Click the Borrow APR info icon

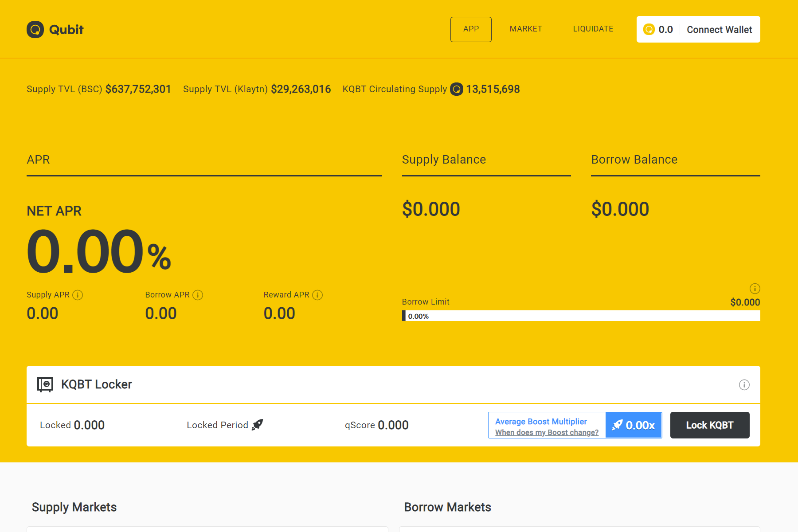(x=198, y=295)
